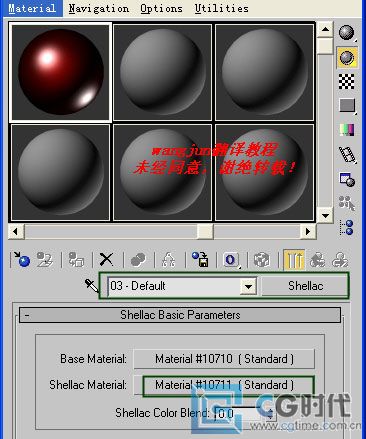The image size is (366, 439).
Task: Click the Go to Parent icon
Action: (x=317, y=260)
